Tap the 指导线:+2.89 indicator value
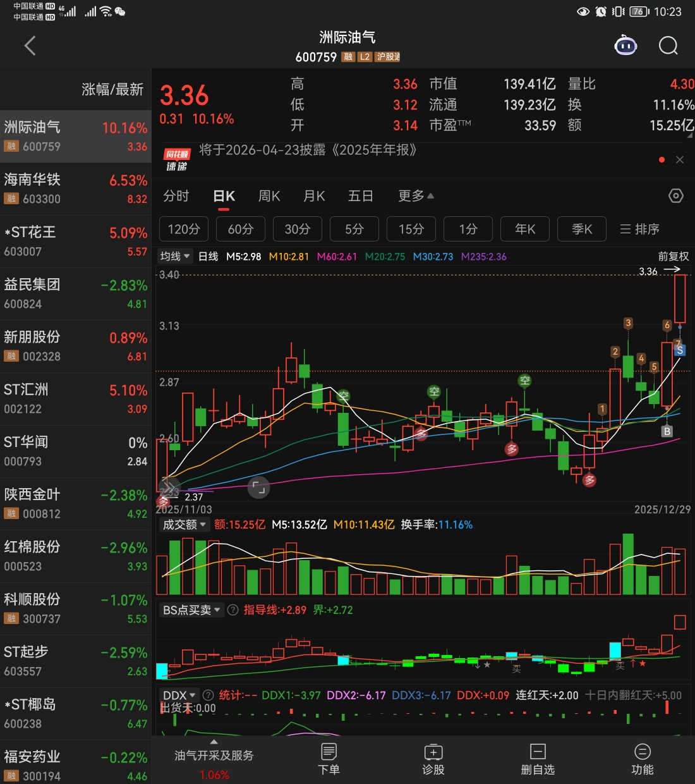Screen dimensions: 695x784 click(x=275, y=610)
